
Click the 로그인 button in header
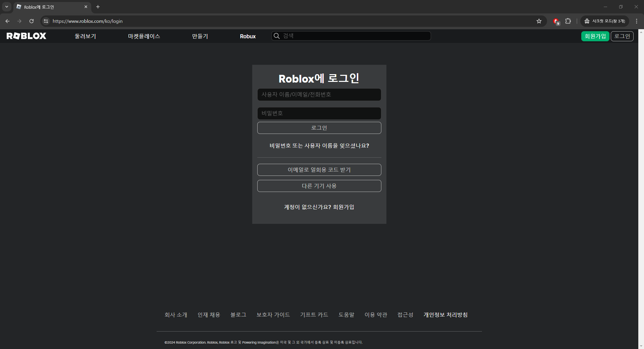[622, 36]
